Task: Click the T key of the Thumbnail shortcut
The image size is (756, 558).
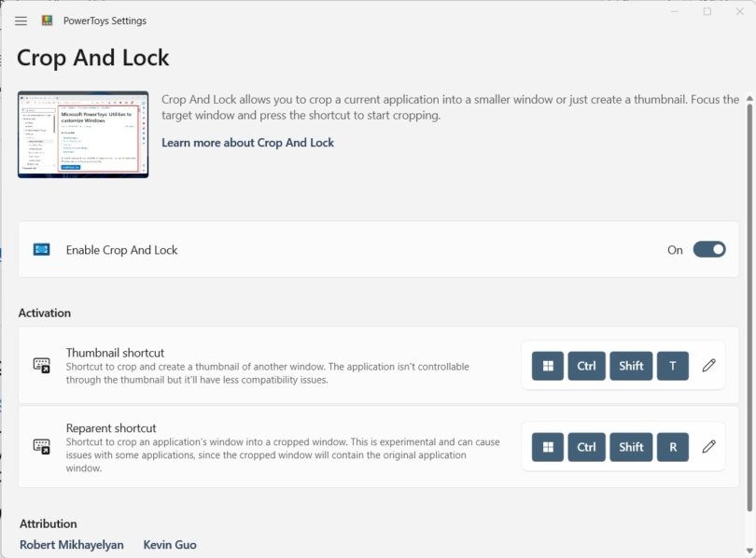Action: [672, 365]
